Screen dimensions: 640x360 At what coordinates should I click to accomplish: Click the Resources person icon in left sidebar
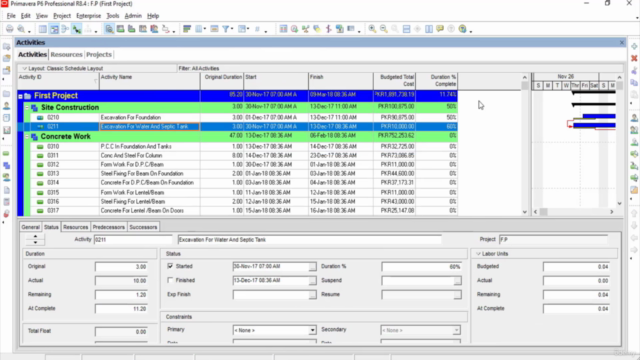[7, 106]
